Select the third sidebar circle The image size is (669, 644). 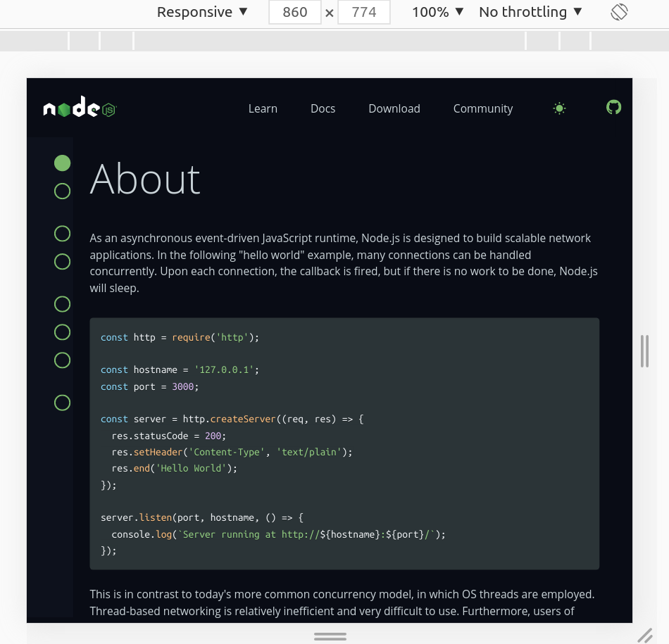pyautogui.click(x=62, y=233)
